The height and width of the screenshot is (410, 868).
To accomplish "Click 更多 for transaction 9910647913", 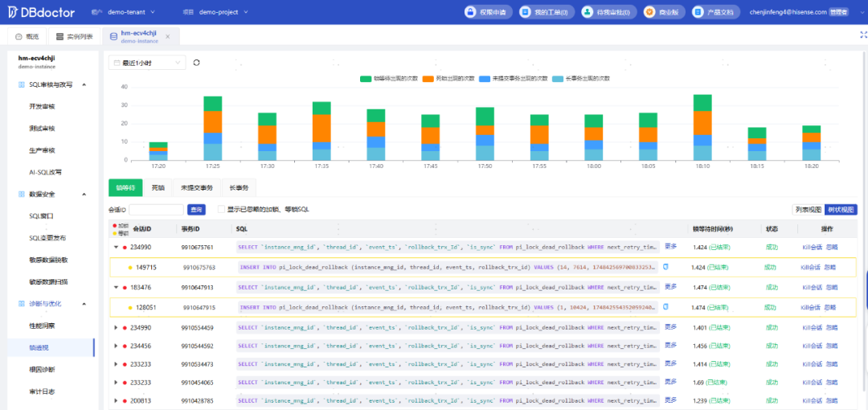I will pyautogui.click(x=670, y=286).
